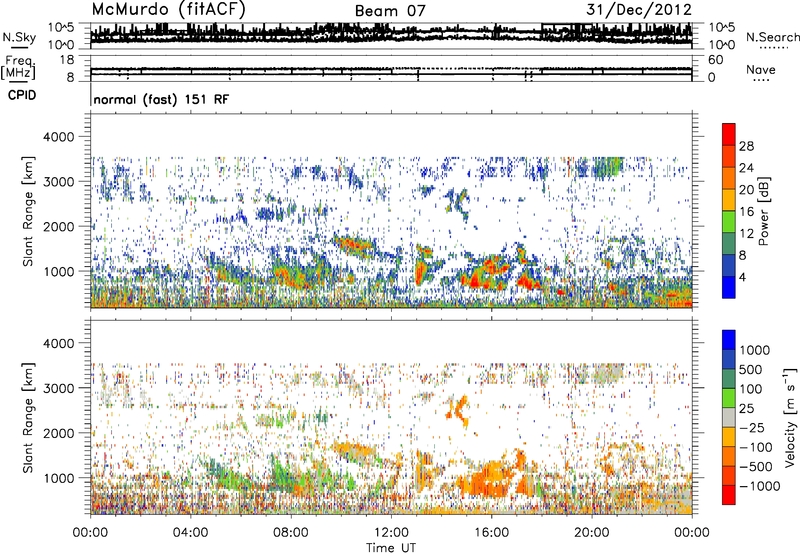Select the 'N.Search' legend label
The image size is (800, 554).
coord(772,37)
